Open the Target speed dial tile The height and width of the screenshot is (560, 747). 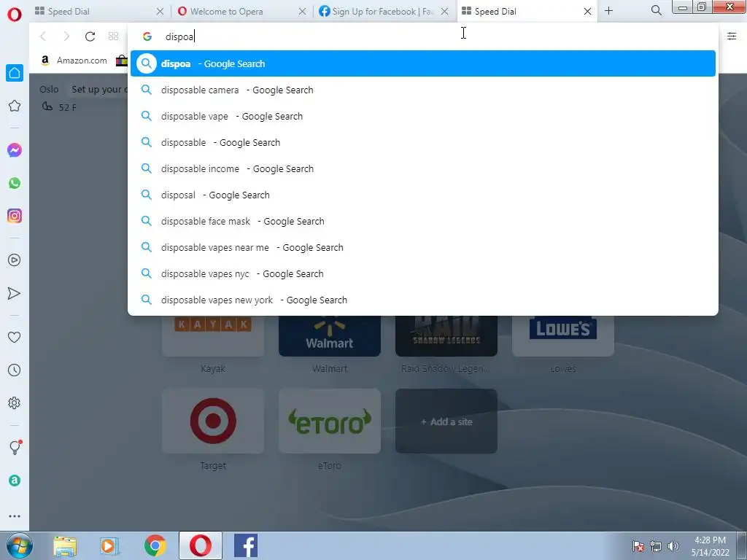(213, 421)
